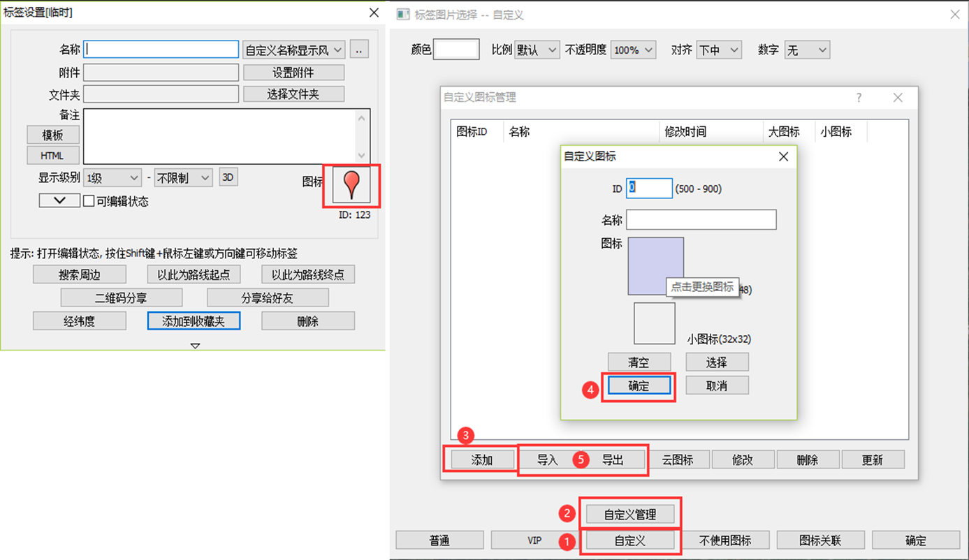This screenshot has height=560, width=969.
Task: Click the red balloon marker icon
Action: [351, 185]
